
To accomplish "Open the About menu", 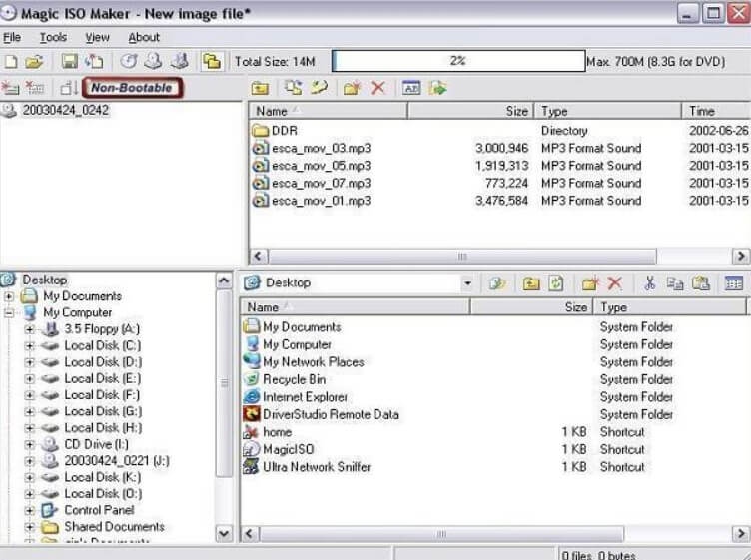I will coord(144,37).
